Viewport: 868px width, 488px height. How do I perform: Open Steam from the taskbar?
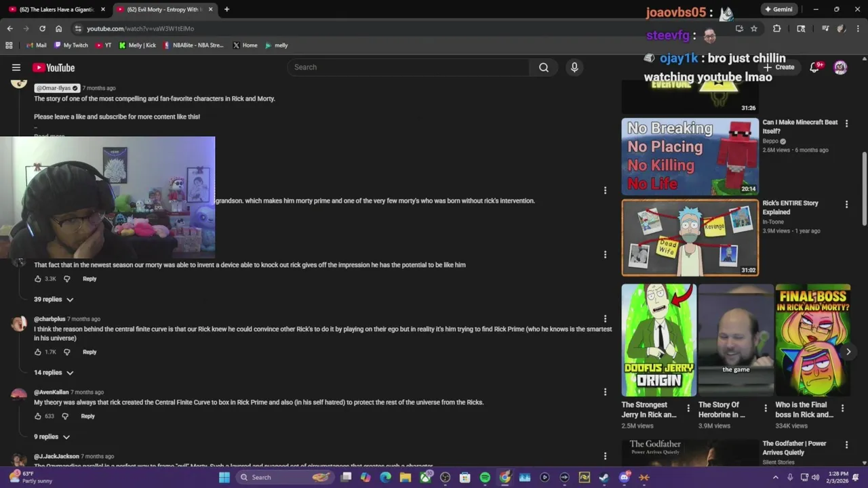click(x=604, y=477)
